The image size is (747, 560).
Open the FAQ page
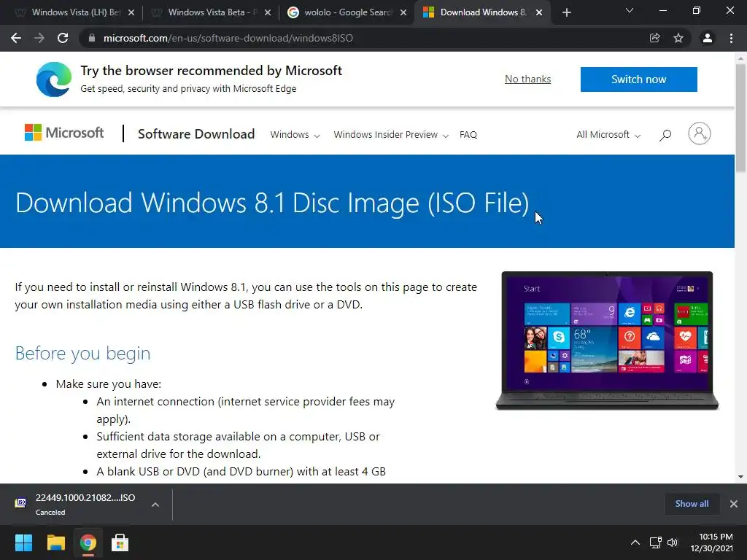pos(468,135)
